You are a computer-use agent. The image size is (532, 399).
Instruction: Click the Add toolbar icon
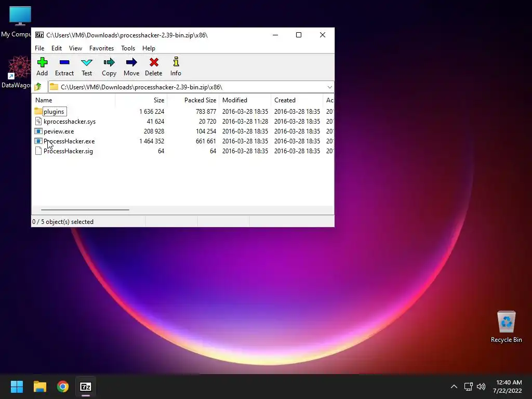pyautogui.click(x=42, y=62)
